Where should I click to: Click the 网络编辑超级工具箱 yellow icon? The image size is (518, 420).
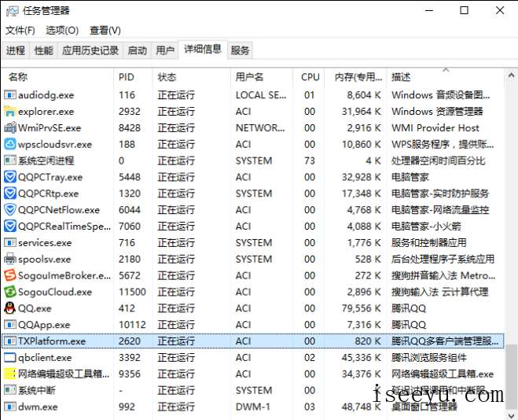(10, 374)
